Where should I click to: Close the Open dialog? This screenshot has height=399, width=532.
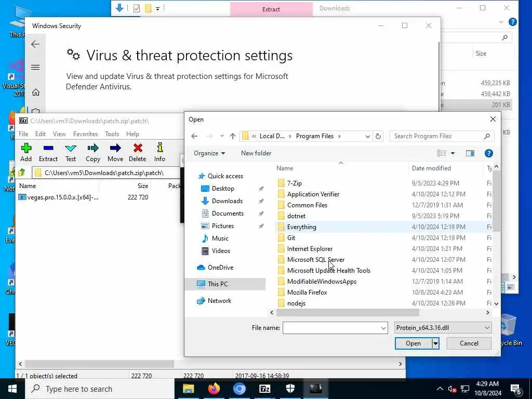(493, 119)
